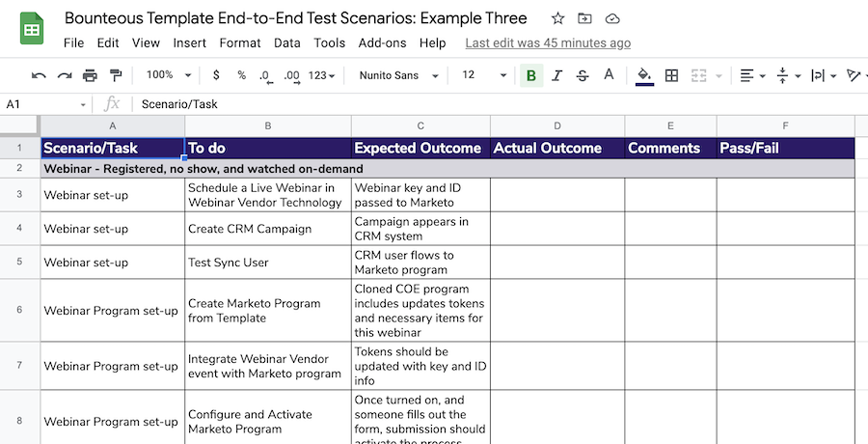The width and height of the screenshot is (868, 444).
Task: Star this spreadsheet document
Action: point(557,19)
